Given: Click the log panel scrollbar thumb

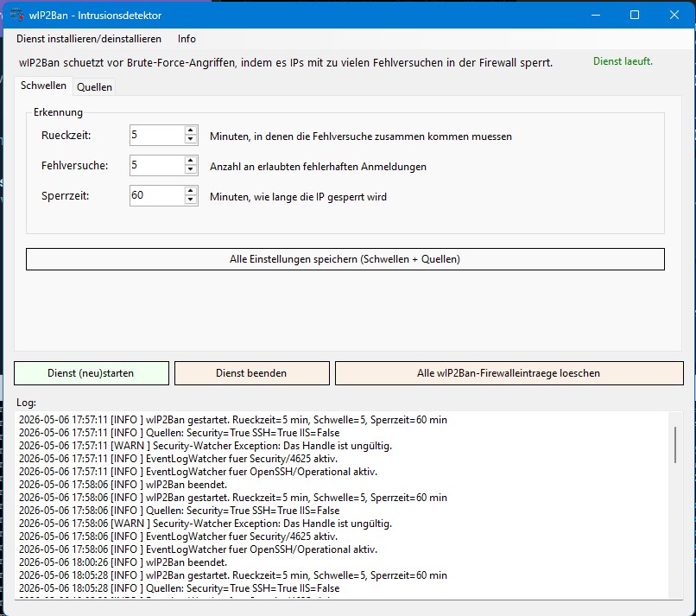Looking at the screenshot, I should tap(675, 445).
